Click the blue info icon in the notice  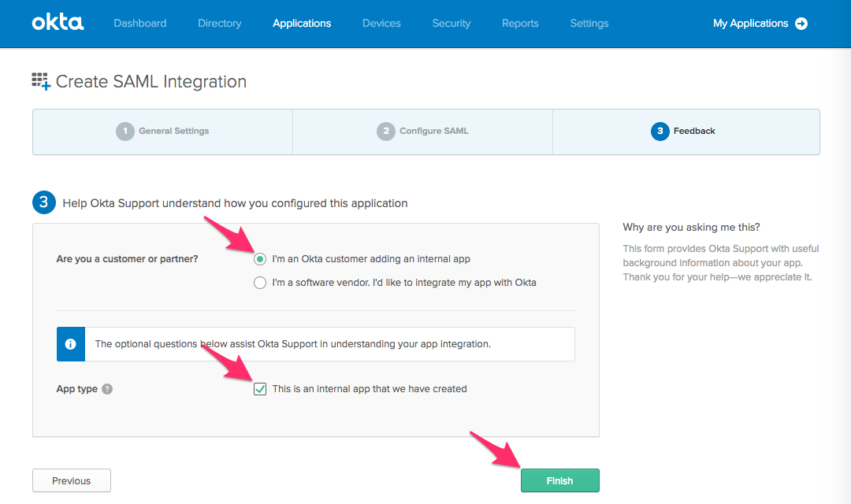coord(71,344)
